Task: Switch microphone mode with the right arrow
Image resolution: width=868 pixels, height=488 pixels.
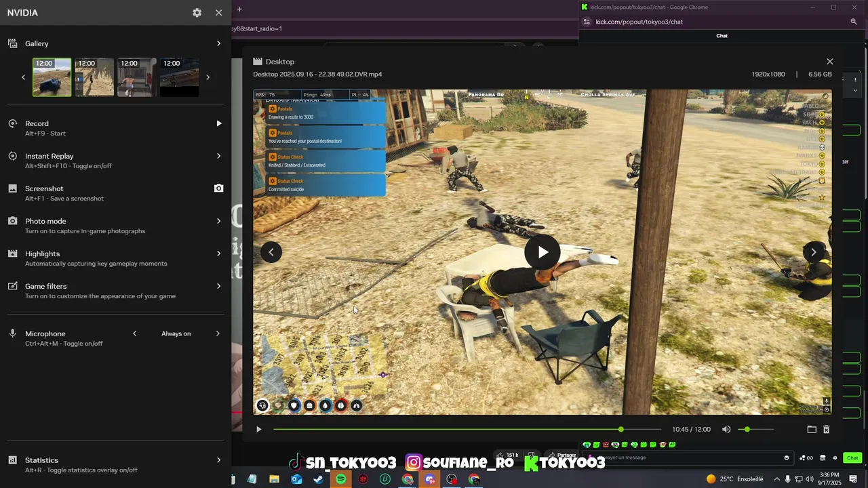Action: pos(218,333)
